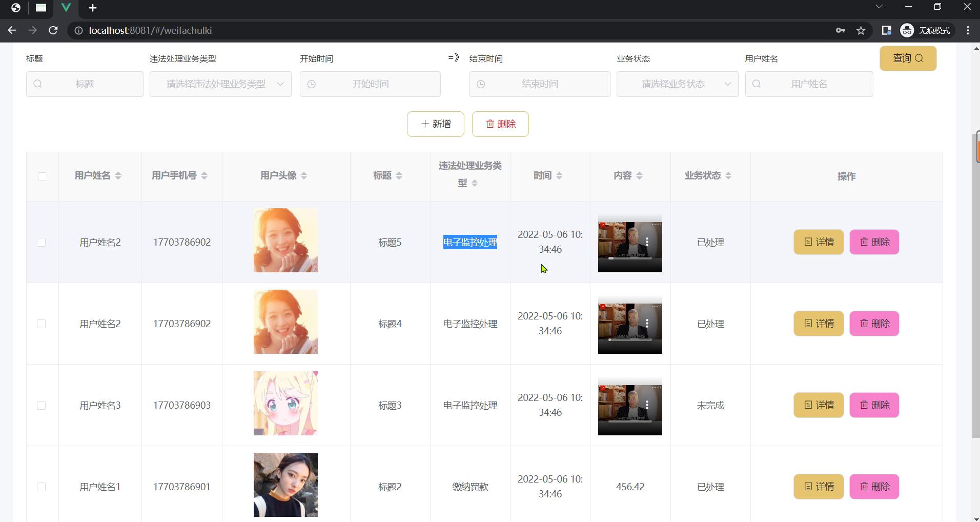The width and height of the screenshot is (980, 522).
Task: Switch to the active Vue tab
Action: [x=66, y=8]
